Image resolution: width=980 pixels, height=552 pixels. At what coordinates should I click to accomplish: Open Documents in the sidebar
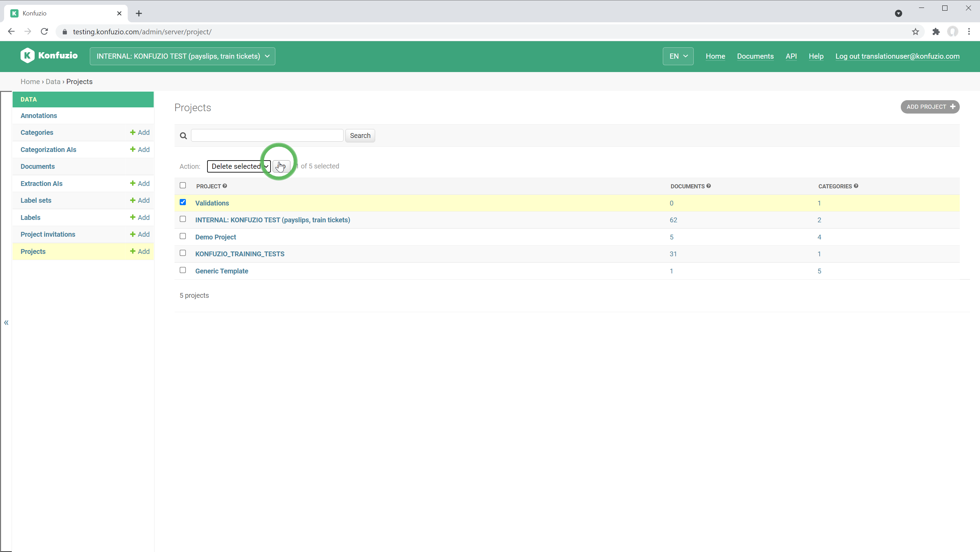[x=38, y=166]
